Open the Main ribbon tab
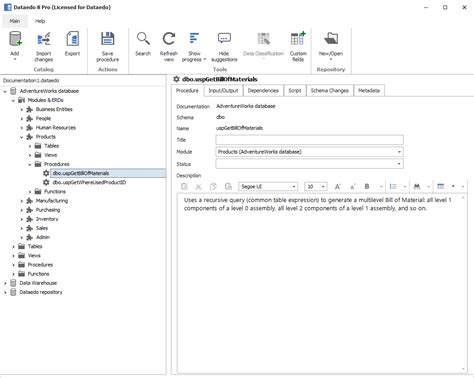Viewport: 474px width, 378px height. pyautogui.click(x=15, y=21)
